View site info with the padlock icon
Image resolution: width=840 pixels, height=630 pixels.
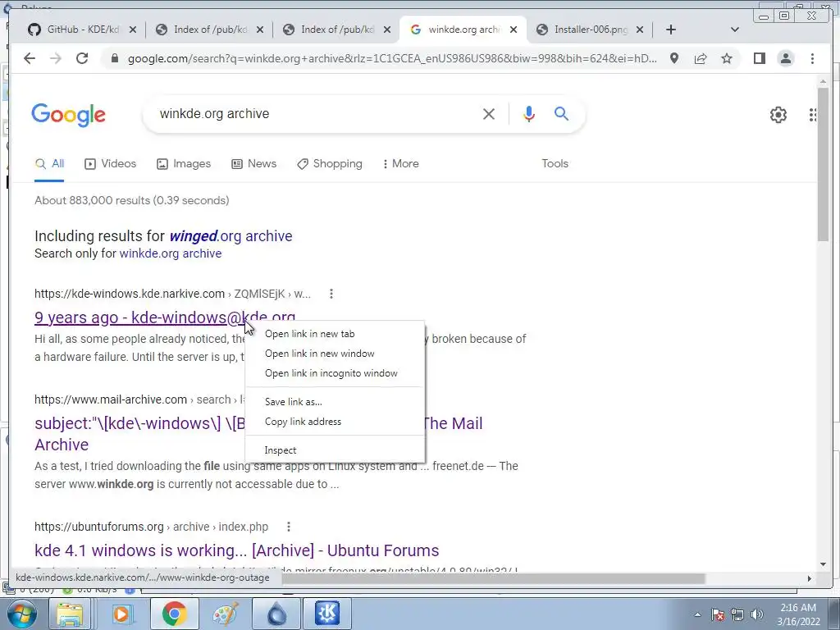point(114,58)
